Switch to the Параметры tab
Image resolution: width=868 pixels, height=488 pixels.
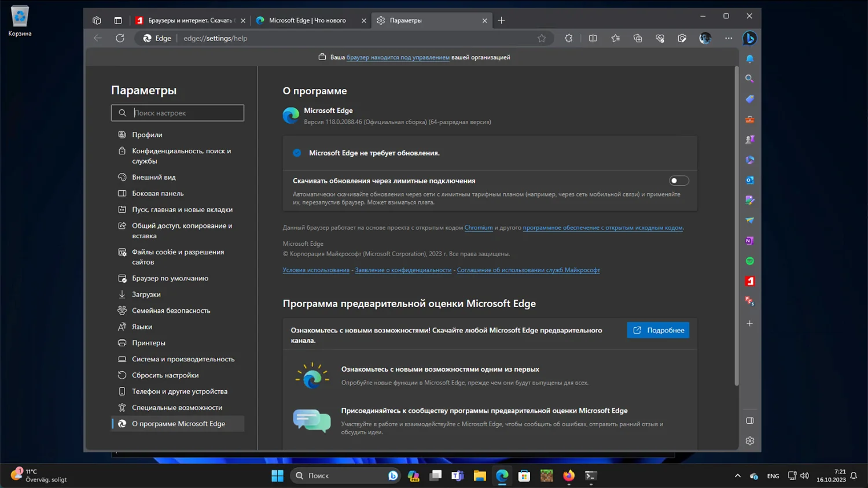428,20
